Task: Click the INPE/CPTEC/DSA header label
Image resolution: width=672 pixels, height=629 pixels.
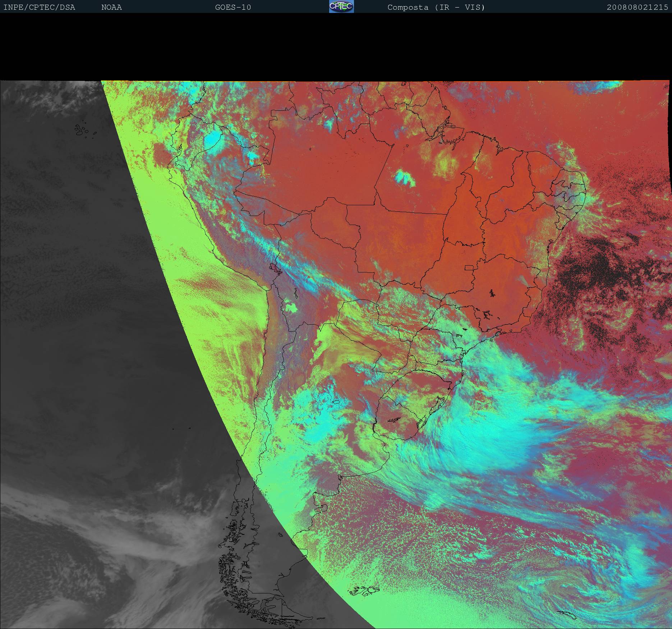Action: 39,7
